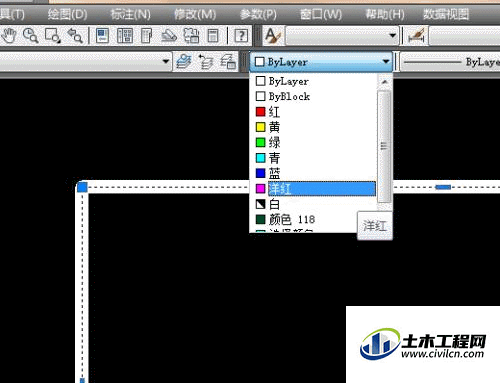Click the dimension style combo box
Viewport: 500px width, 383px height.
click(x=465, y=36)
